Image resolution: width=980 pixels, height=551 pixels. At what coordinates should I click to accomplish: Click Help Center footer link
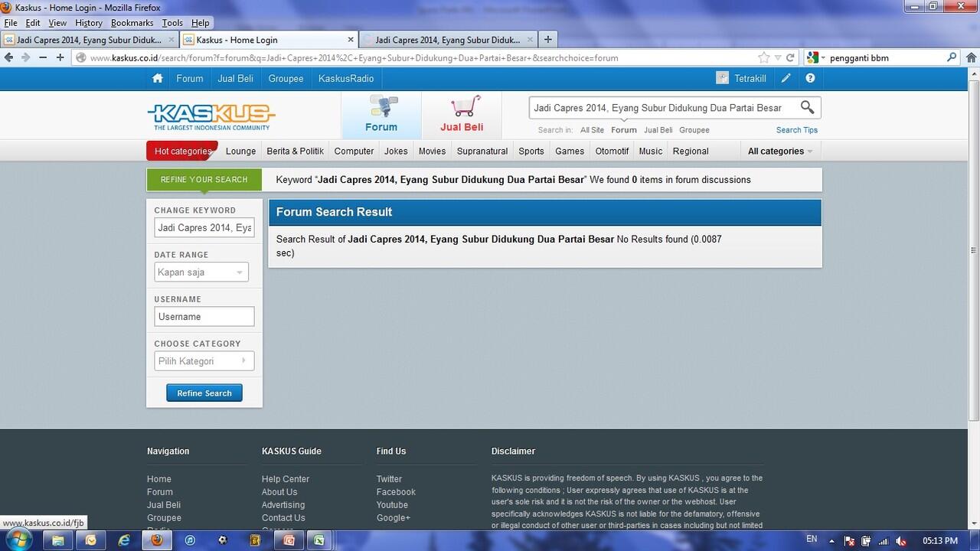point(286,479)
